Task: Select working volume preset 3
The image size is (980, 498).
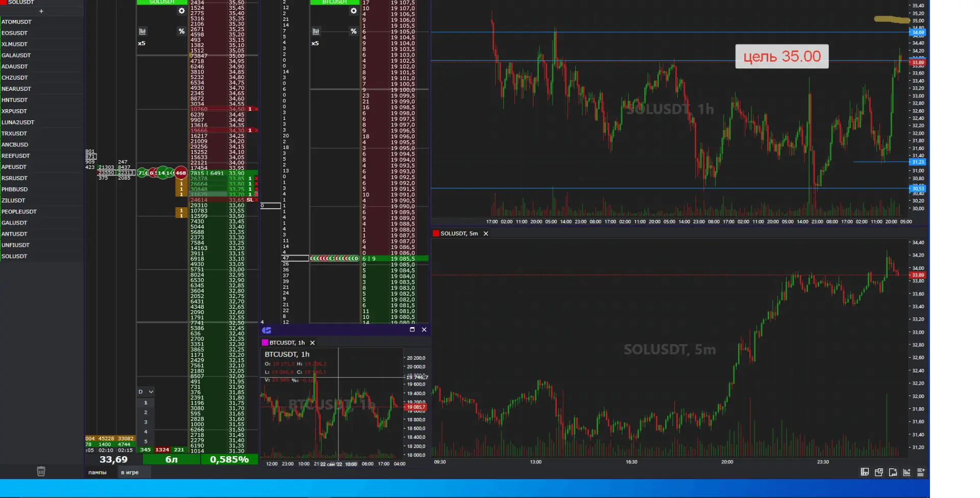Action: (145, 422)
